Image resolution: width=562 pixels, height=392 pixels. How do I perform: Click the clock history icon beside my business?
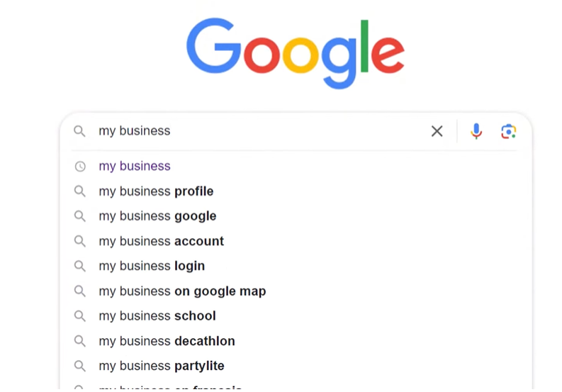point(80,167)
